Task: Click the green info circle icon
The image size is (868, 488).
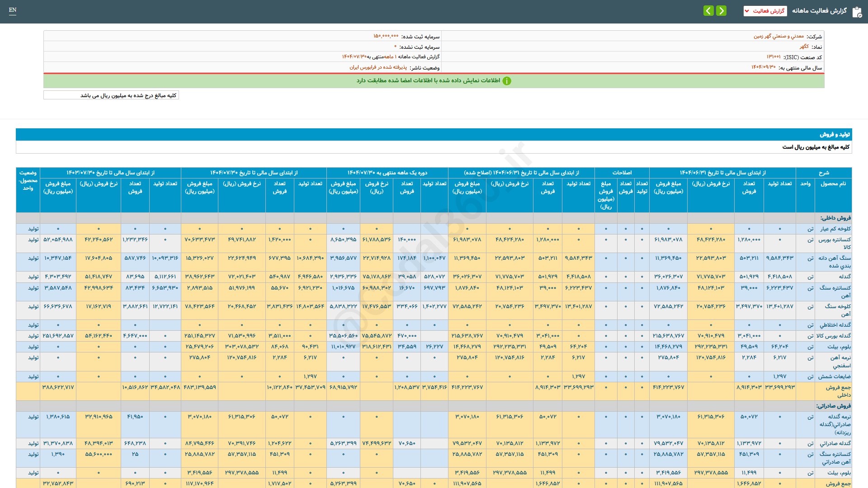Action: [x=507, y=81]
